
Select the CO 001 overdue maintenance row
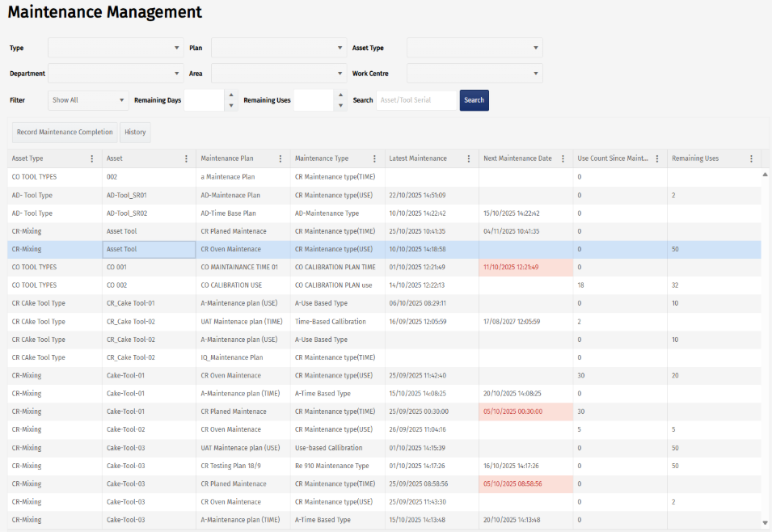384,267
